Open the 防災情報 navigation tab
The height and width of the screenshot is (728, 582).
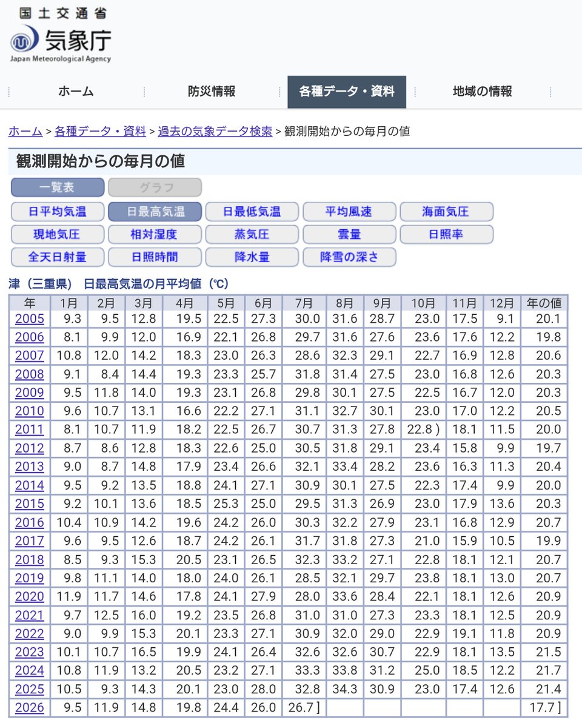[212, 92]
